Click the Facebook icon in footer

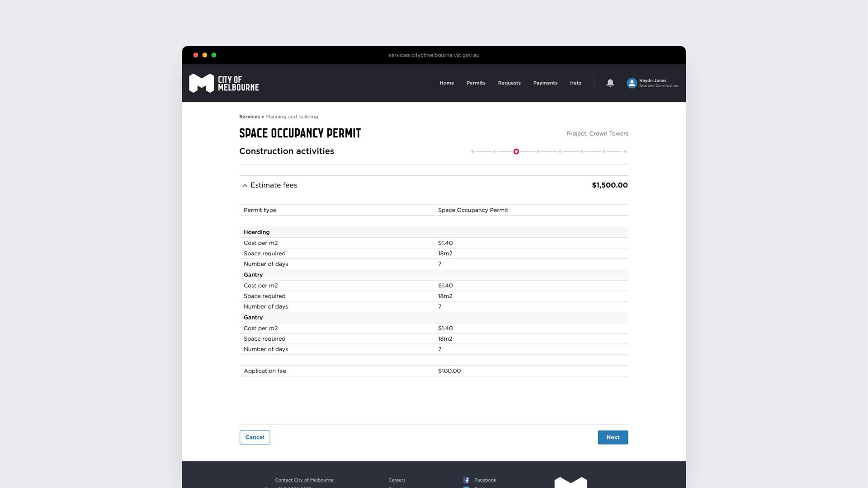(466, 480)
